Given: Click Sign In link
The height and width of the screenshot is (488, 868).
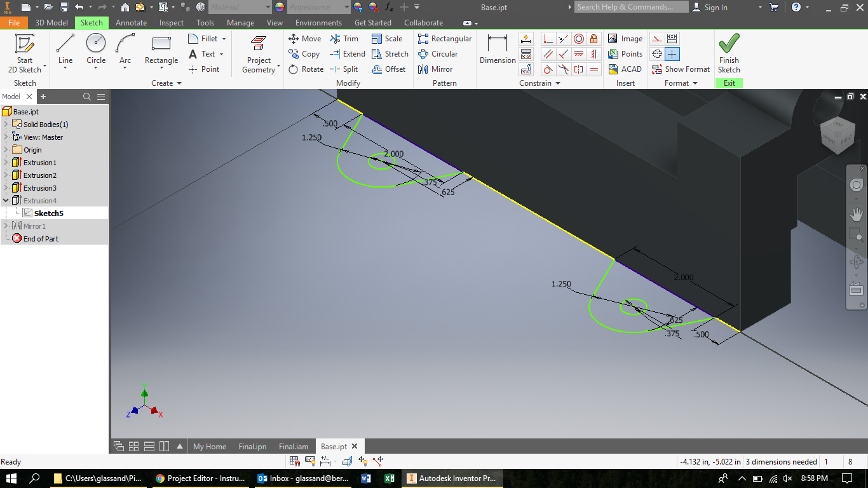Looking at the screenshot, I should tap(710, 7).
